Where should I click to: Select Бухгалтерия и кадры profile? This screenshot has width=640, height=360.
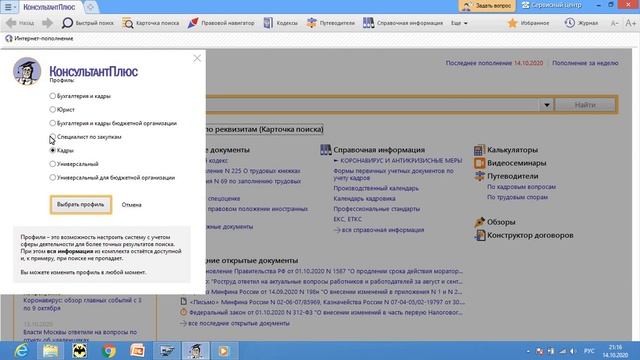click(52, 96)
